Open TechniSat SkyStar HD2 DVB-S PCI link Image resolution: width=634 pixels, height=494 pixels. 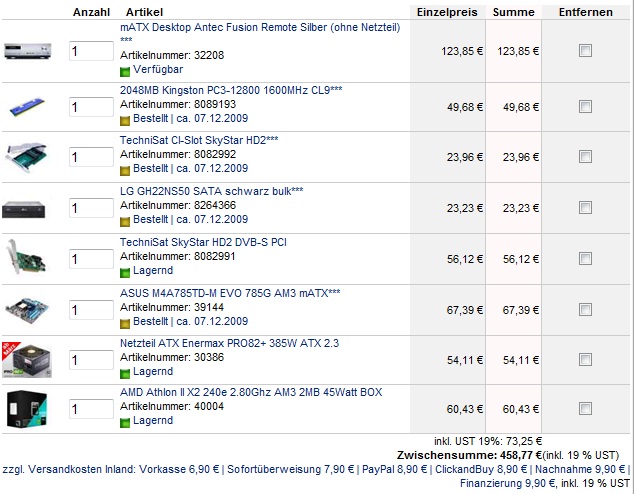[203, 242]
